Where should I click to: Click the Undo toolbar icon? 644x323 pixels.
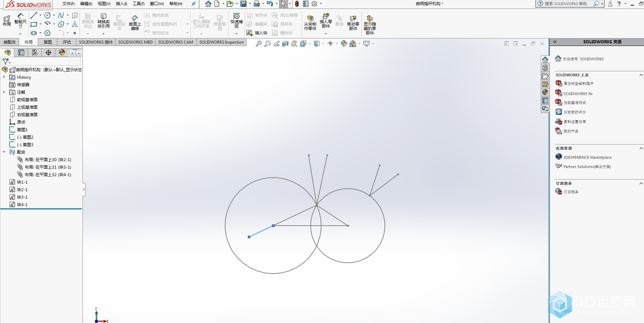(x=270, y=4)
